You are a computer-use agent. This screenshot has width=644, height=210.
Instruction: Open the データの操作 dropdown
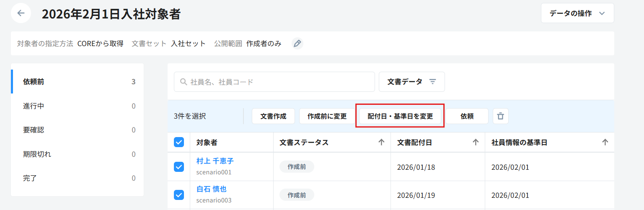[577, 13]
